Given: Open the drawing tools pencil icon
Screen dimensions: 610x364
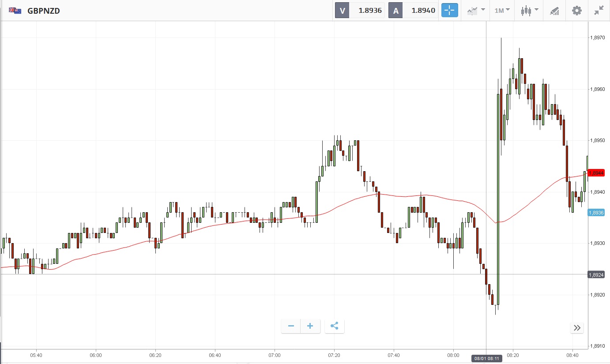Looking at the screenshot, I should point(554,11).
